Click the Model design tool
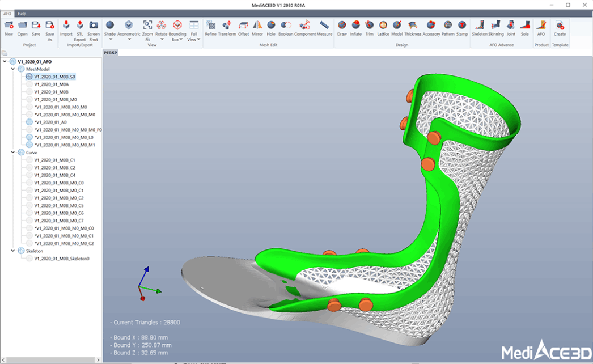The height and width of the screenshot is (364, 593). click(397, 26)
